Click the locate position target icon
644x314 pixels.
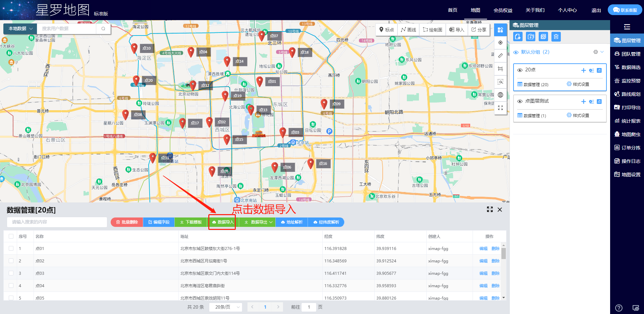(x=500, y=43)
